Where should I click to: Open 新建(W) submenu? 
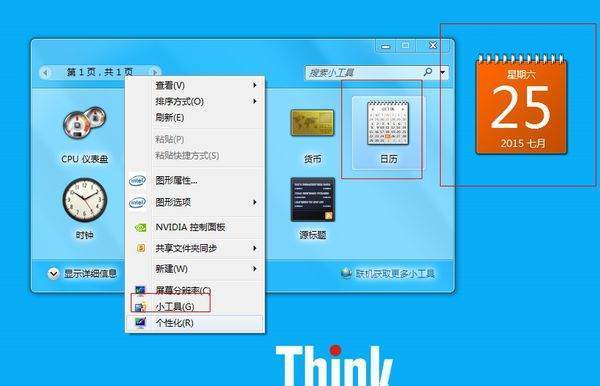tap(195, 269)
